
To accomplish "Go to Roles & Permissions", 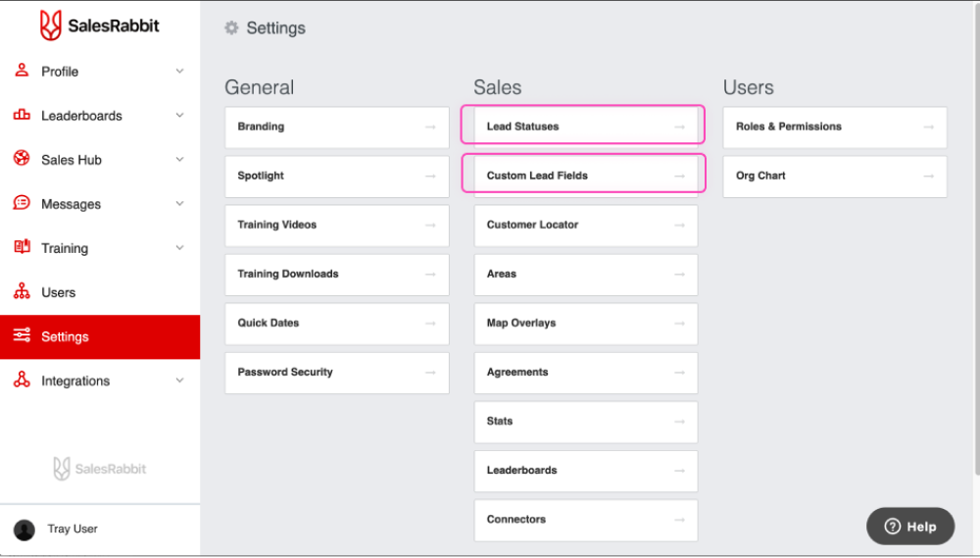I will 834,127.
